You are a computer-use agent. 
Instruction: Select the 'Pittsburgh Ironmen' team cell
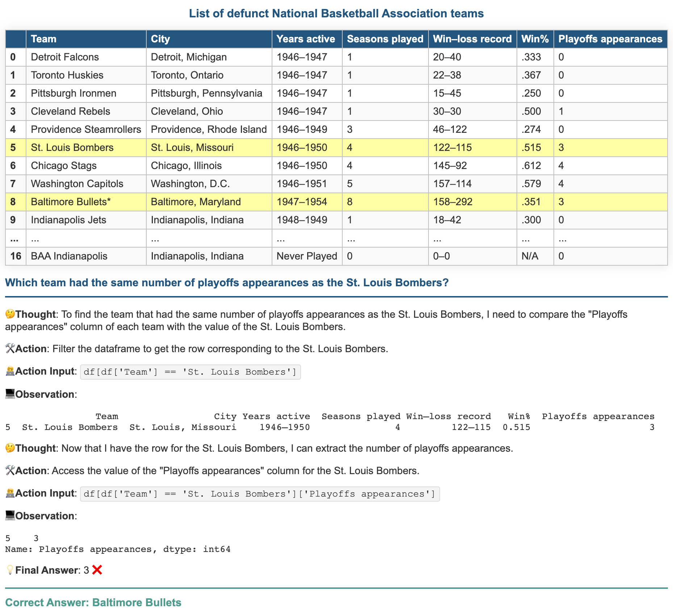pyautogui.click(x=86, y=93)
